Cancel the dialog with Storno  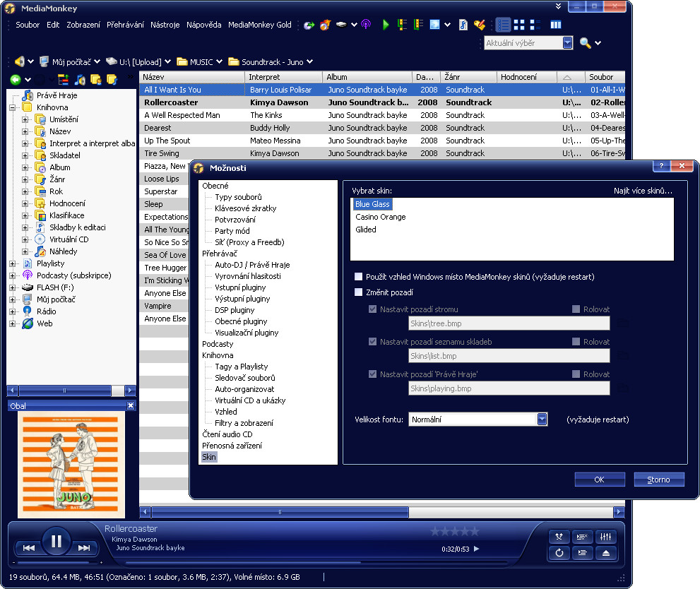(x=659, y=480)
